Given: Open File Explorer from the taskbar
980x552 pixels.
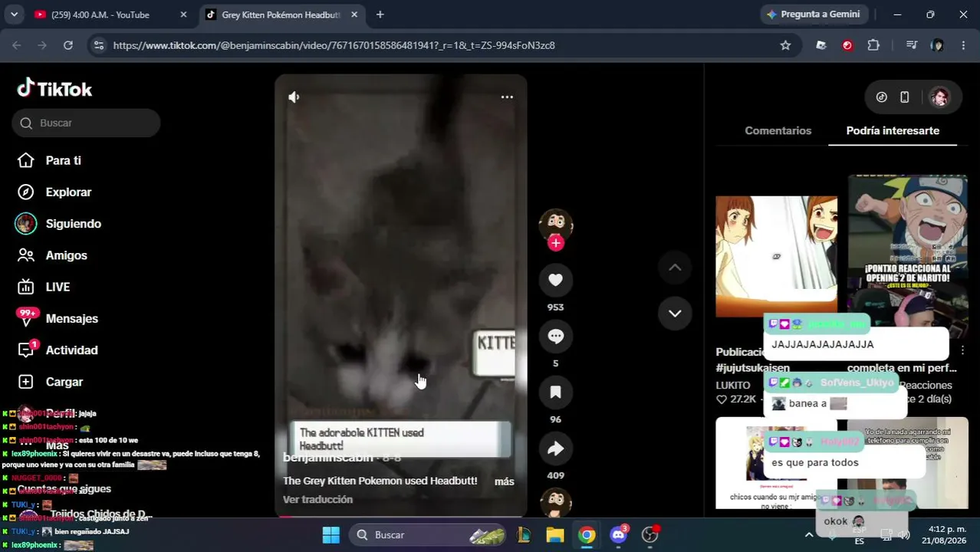Looking at the screenshot, I should (x=555, y=534).
